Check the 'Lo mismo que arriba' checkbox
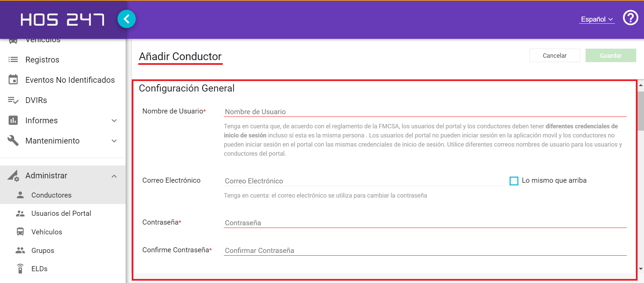The image size is (644, 283). pyautogui.click(x=514, y=181)
